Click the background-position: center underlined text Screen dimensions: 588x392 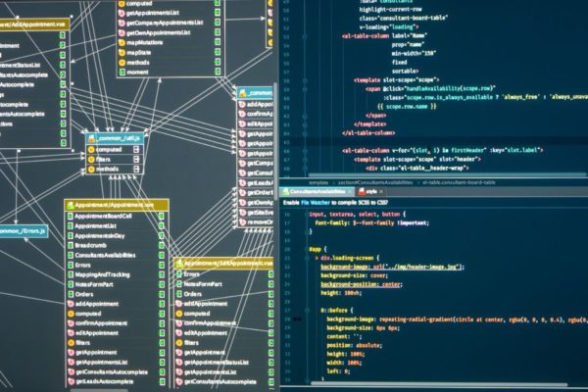pos(361,284)
